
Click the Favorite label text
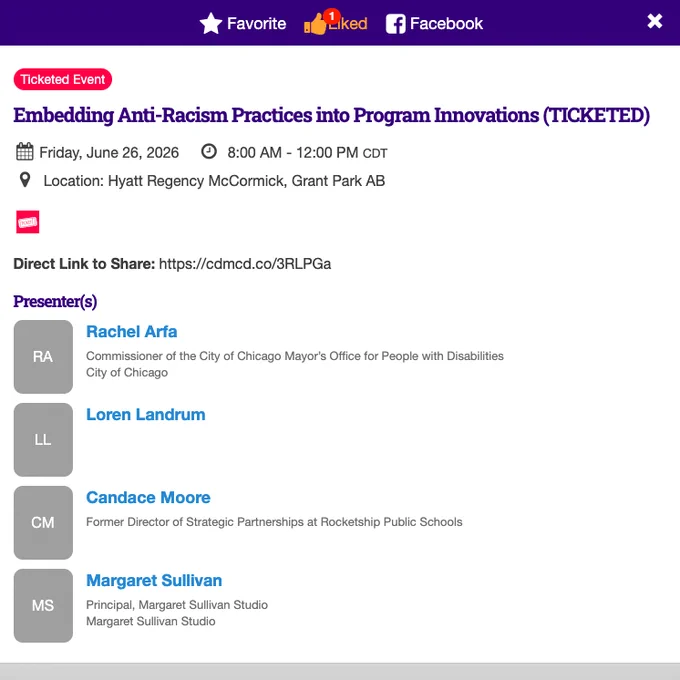257,23
